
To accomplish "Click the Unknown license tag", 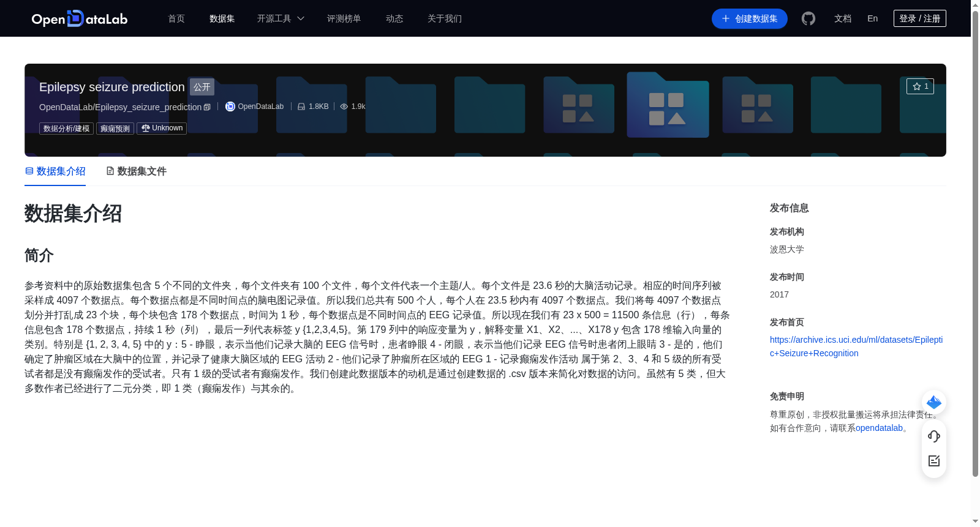I will (162, 129).
